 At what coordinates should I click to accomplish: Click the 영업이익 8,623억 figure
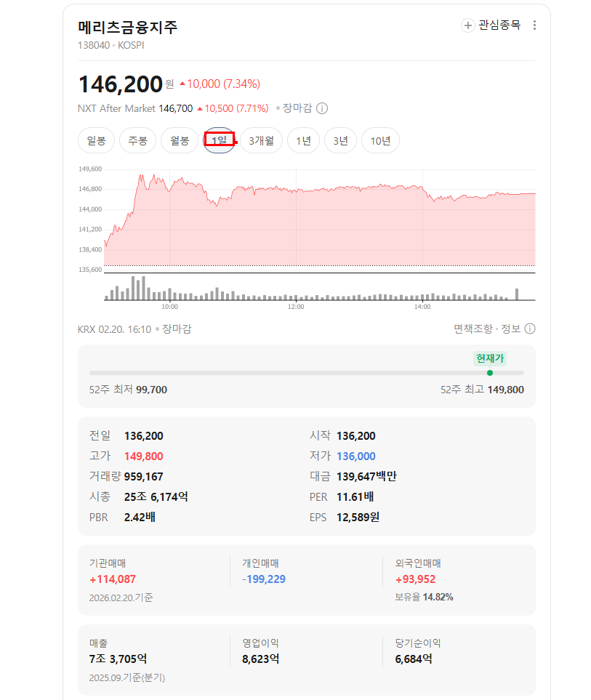click(261, 659)
